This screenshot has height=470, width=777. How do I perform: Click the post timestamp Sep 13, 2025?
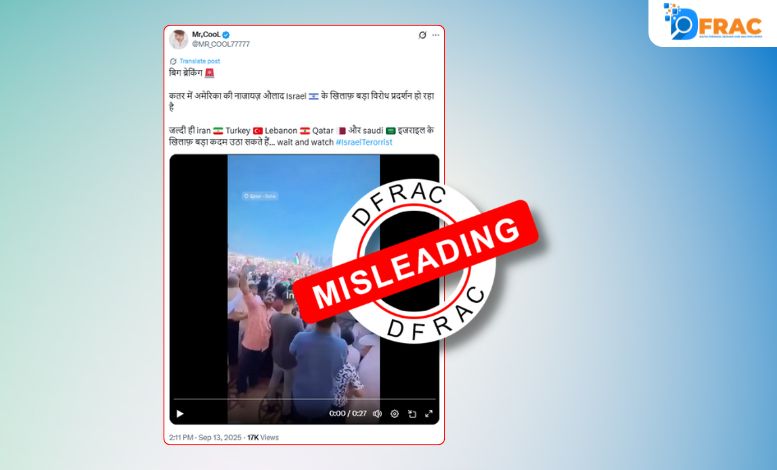(220, 437)
